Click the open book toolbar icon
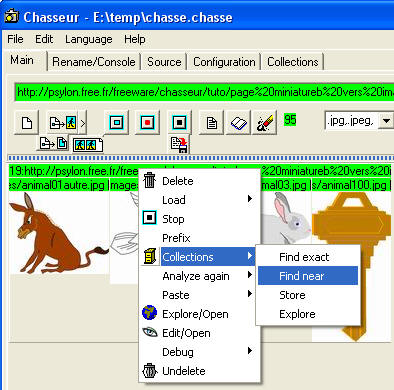This screenshot has height=390, width=394. pos(239,123)
